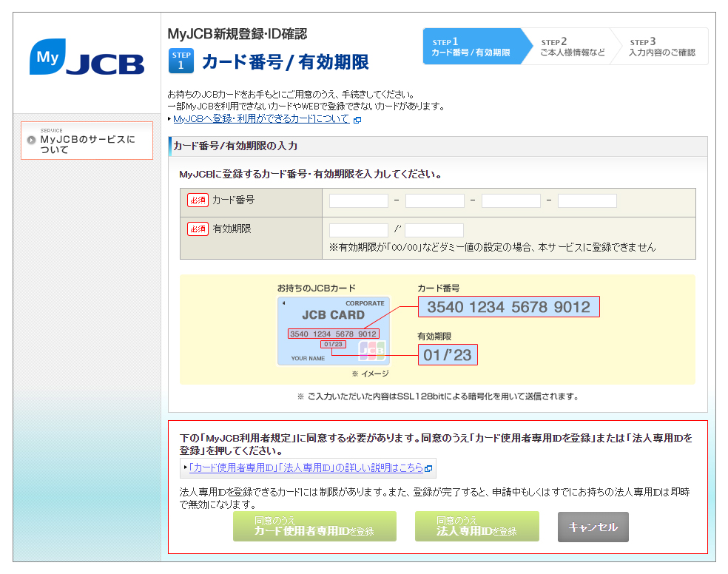Screen dimensions: 728x574
Task: Open 「カード使用者専用ID」「法人専用ID」の詳しい説明はこちら link
Action: pyautogui.click(x=306, y=467)
